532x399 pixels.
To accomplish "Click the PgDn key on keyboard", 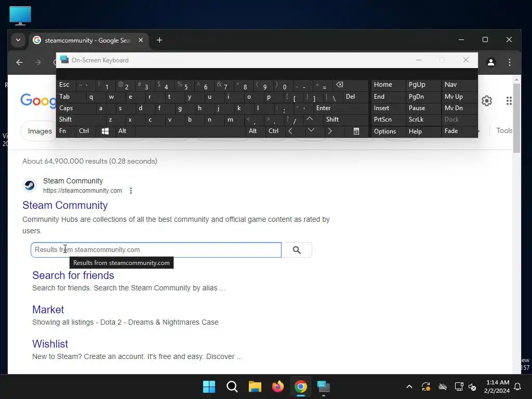I will point(423,97).
